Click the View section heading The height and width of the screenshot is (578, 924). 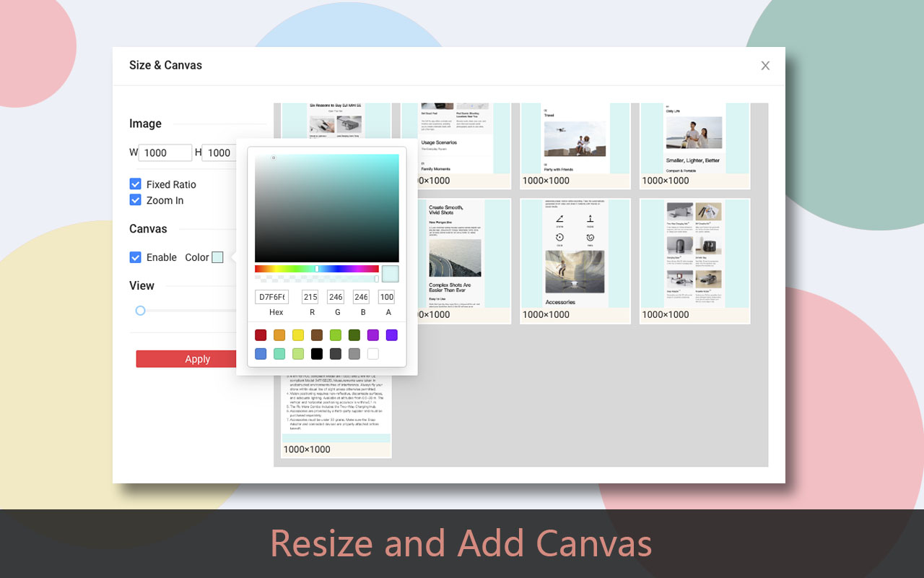tap(141, 285)
